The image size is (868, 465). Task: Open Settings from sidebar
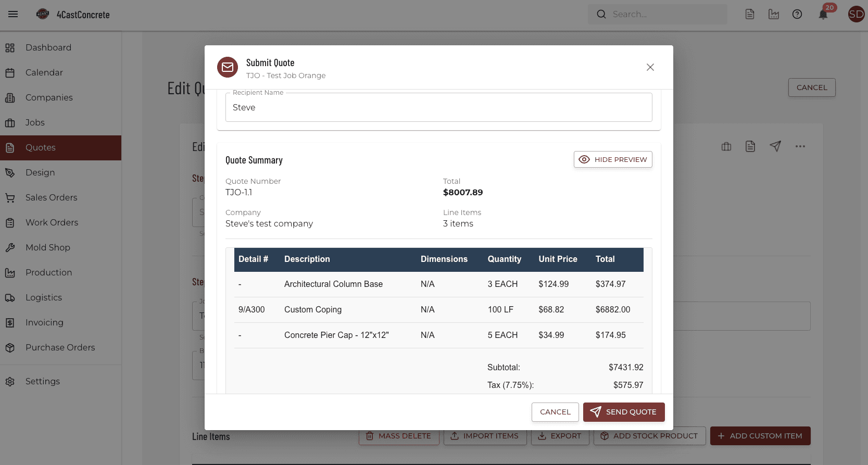[60, 382]
